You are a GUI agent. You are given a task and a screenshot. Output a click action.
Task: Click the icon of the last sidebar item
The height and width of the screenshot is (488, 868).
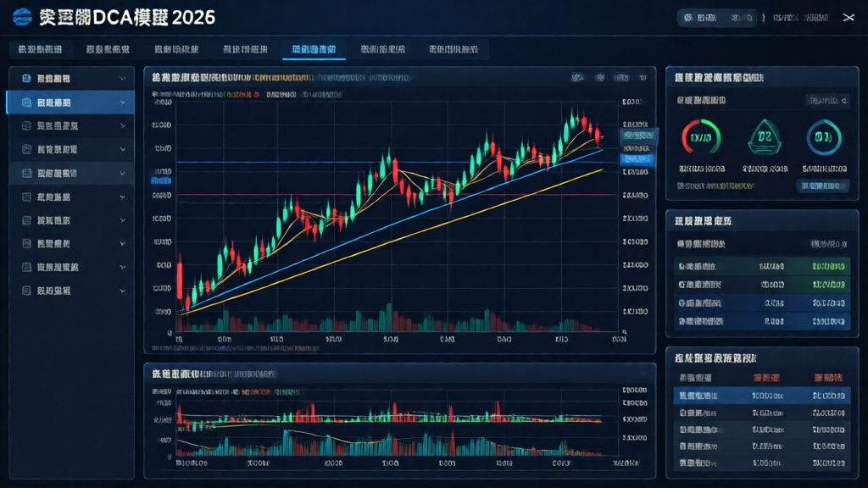[x=25, y=291]
